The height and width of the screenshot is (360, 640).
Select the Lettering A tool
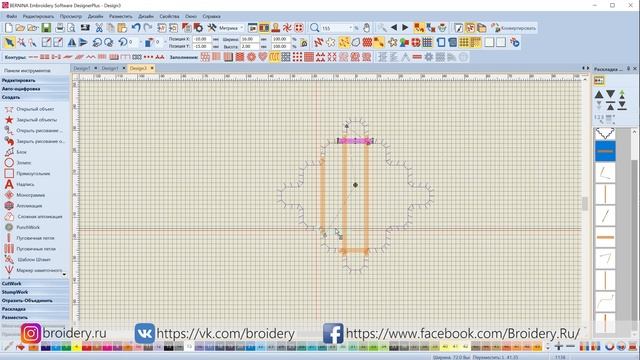coord(9,184)
